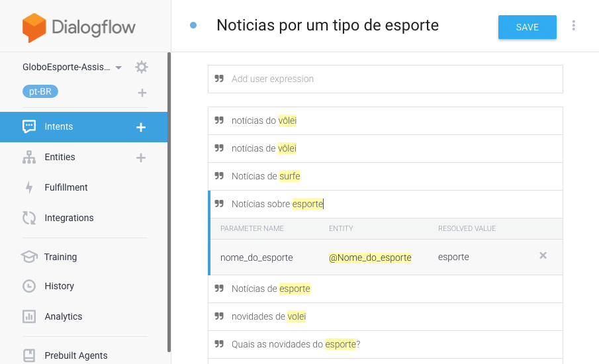
Task: Click the Training graduation cap icon
Action: click(x=29, y=257)
